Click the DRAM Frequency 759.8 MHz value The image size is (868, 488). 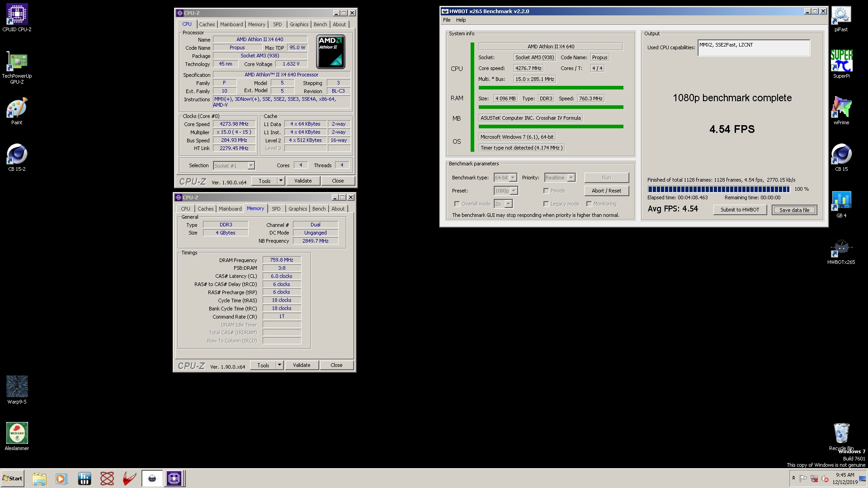pos(282,260)
